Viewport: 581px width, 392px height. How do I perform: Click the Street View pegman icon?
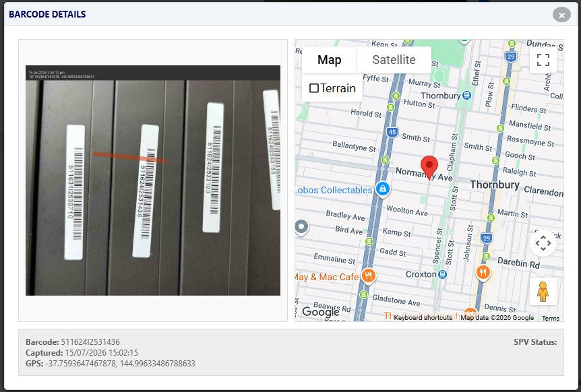[543, 292]
